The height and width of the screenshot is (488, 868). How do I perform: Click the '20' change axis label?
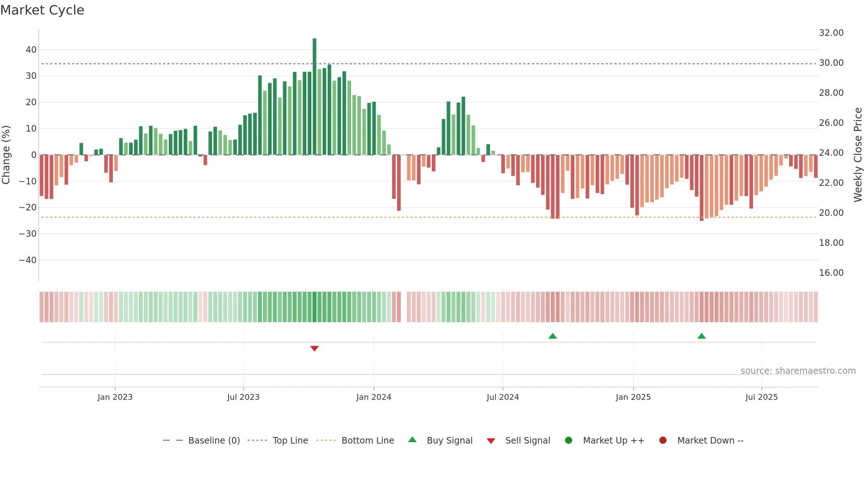(31, 102)
